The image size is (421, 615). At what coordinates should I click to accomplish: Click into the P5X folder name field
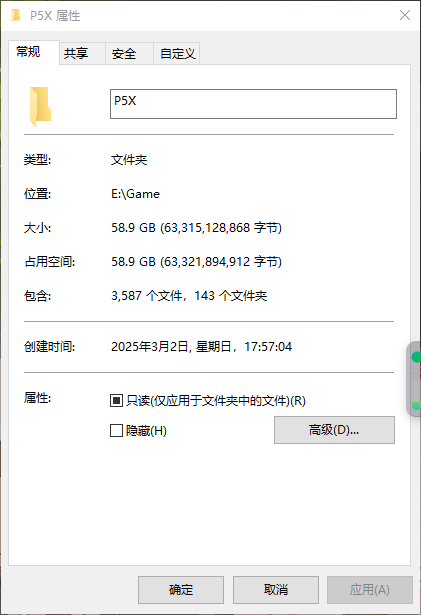coord(253,104)
